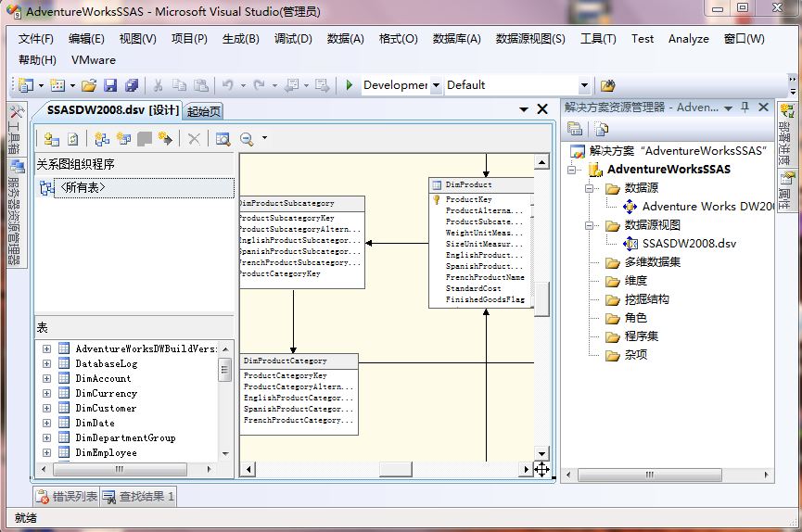
Task: Open the 工具箱 side panel tab
Action: 15,129
